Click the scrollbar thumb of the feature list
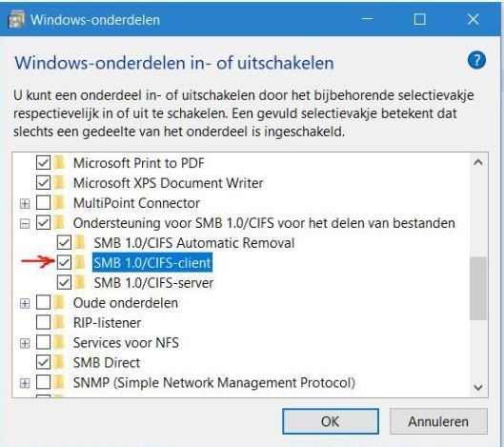The width and height of the screenshot is (504, 447). pos(478,288)
